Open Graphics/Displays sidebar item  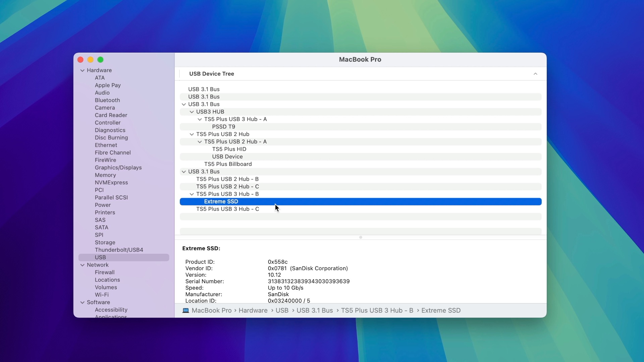point(118,168)
